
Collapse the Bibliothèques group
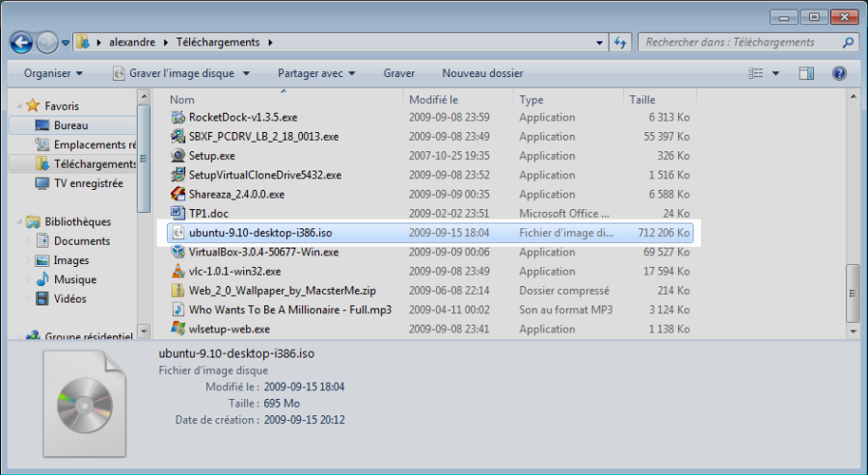point(20,222)
